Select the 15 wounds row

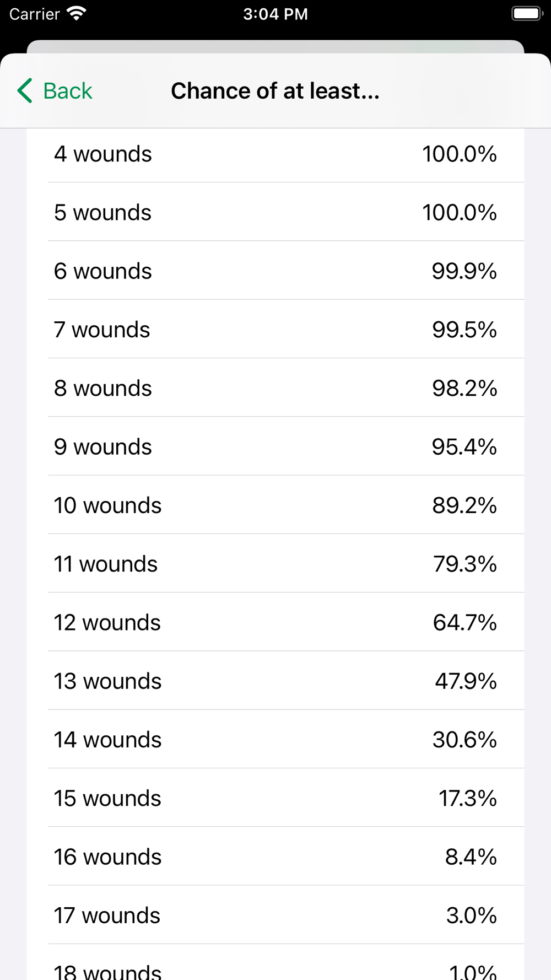coord(275,798)
